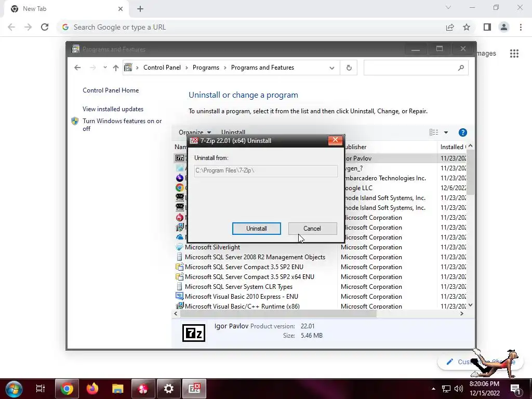Open Task View on the taskbar
This screenshot has height=399, width=532.
(x=41, y=389)
